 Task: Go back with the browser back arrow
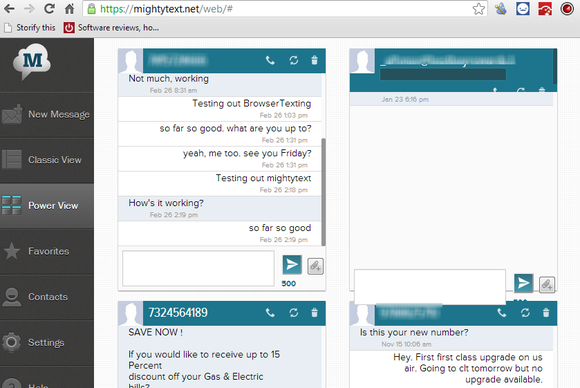pos(9,9)
